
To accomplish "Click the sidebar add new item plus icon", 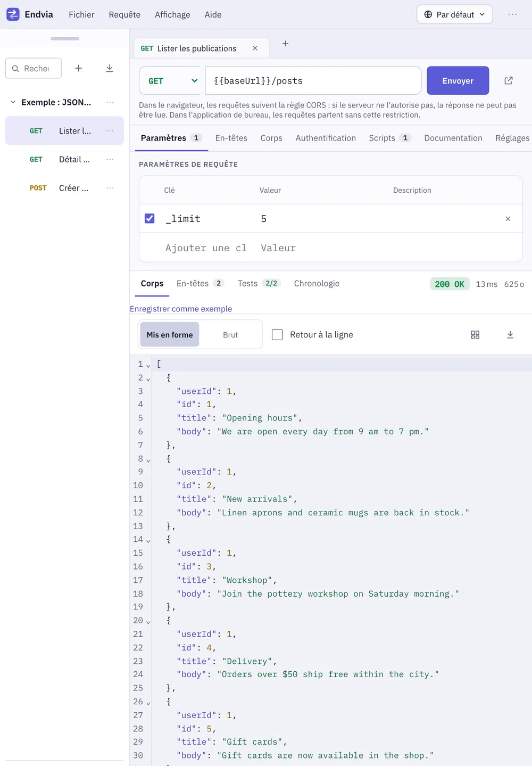I will [79, 68].
